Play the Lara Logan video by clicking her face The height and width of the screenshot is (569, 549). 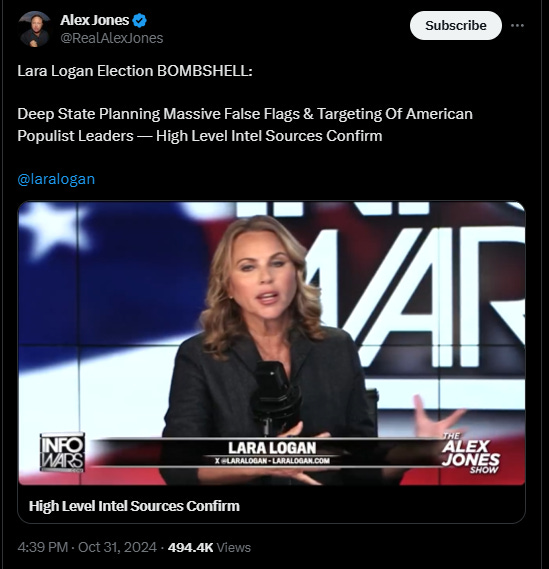tap(263, 278)
